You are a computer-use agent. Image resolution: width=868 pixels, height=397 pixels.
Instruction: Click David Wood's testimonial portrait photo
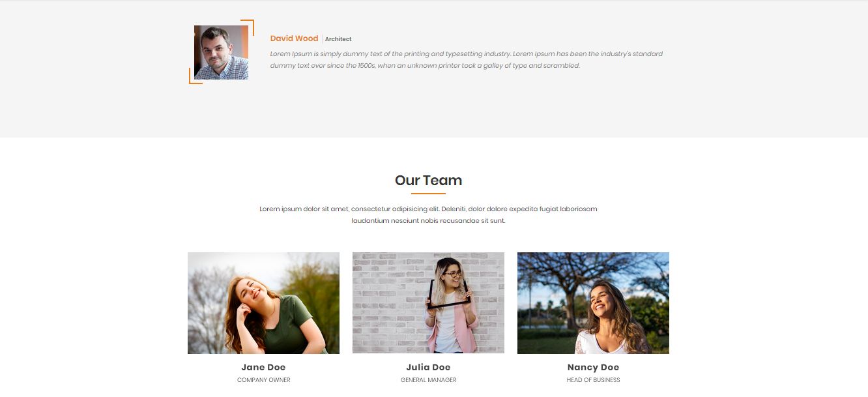tap(221, 52)
